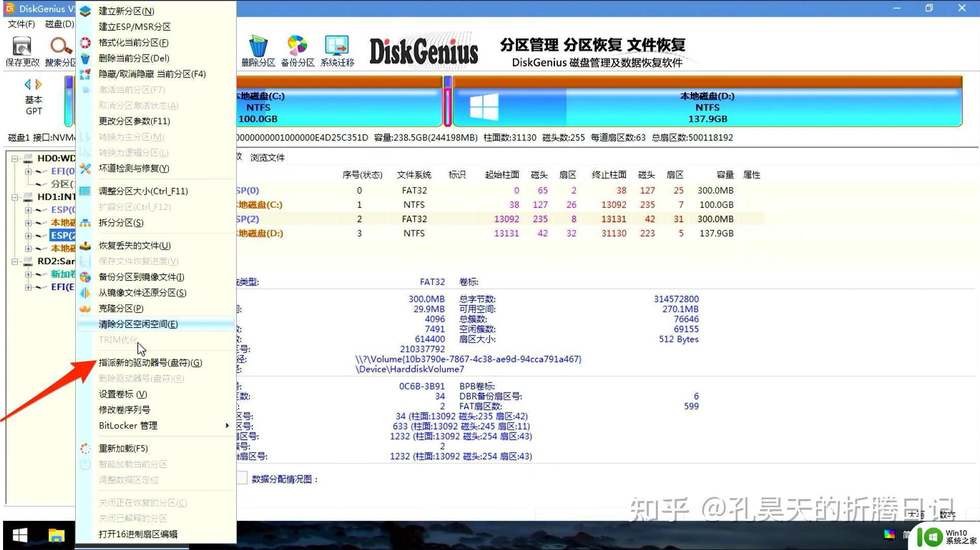
Task: Choose 指派新的驱动器号(盘符)(G)
Action: click(150, 363)
